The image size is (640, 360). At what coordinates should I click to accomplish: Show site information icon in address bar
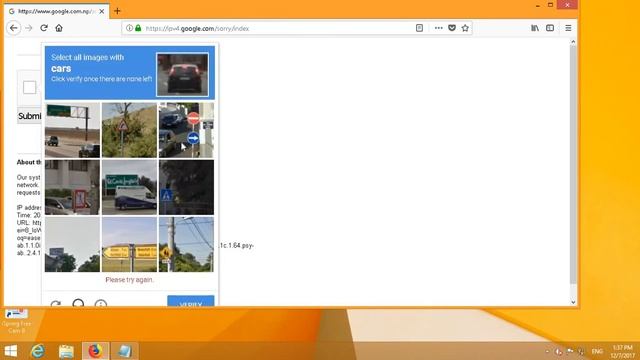click(129, 28)
